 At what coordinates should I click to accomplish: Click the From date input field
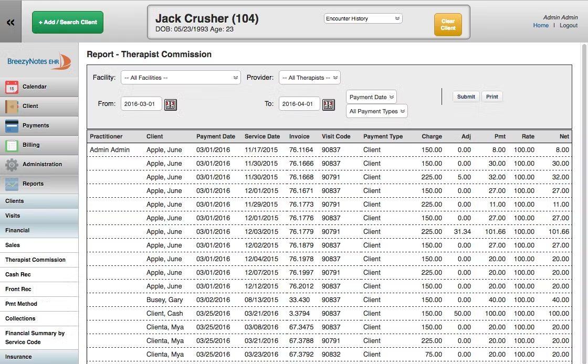[x=141, y=104]
